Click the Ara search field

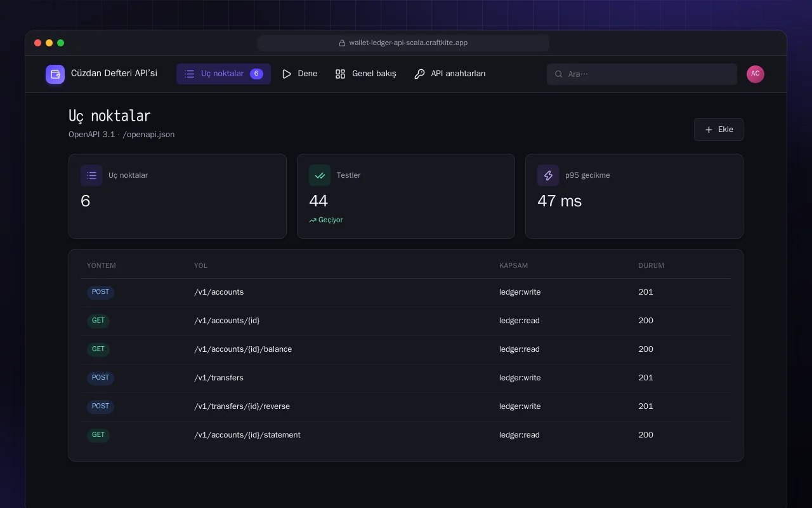642,74
